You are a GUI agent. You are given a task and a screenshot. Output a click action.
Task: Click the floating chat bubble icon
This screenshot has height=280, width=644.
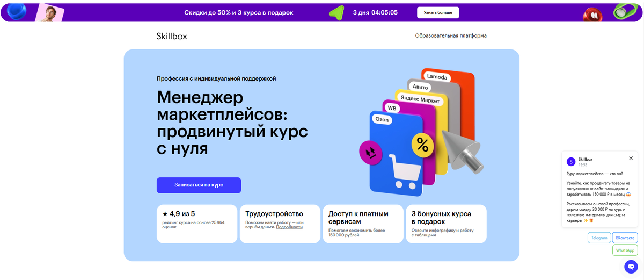(631, 267)
